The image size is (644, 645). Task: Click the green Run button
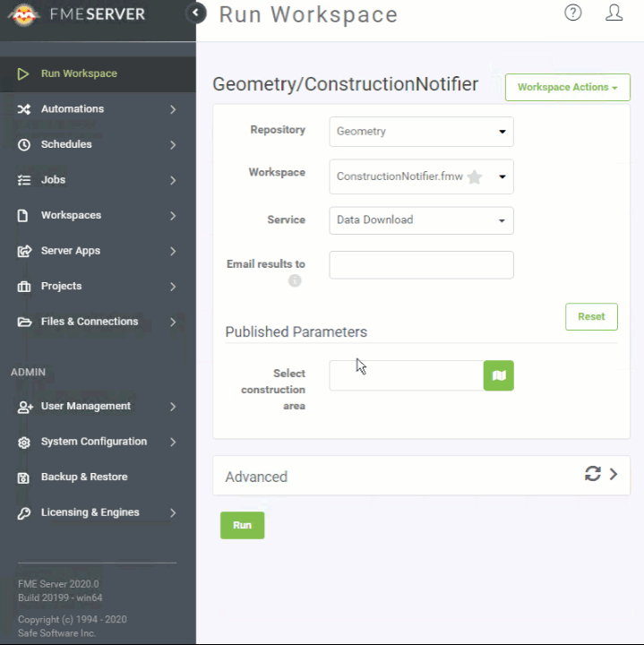click(x=242, y=525)
